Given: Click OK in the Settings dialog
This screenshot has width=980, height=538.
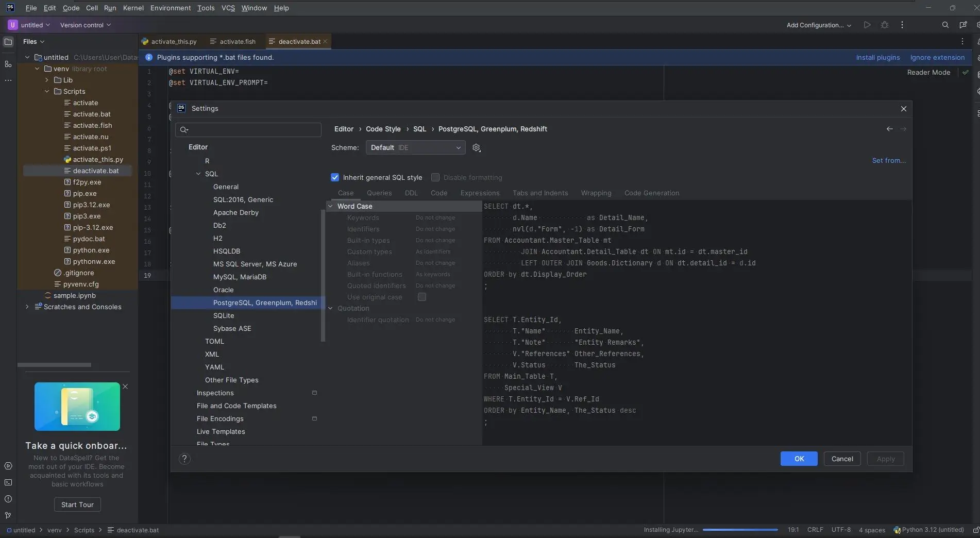Looking at the screenshot, I should coord(799,459).
